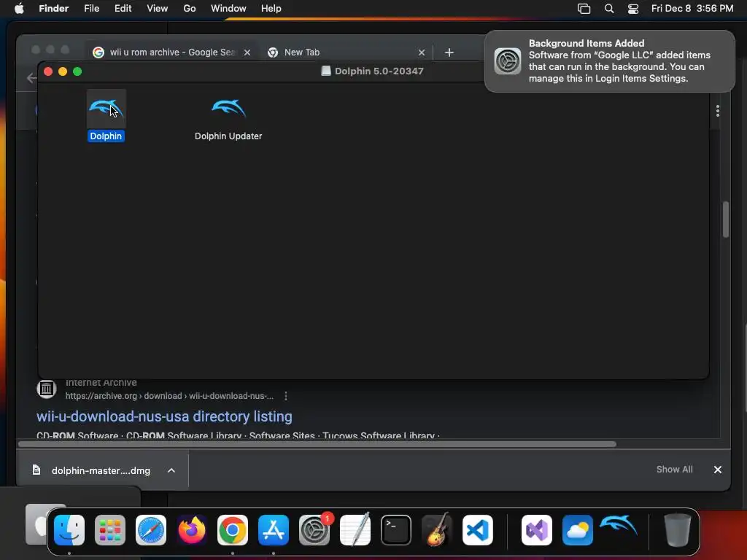Switch to the New Tab tab

tap(302, 52)
